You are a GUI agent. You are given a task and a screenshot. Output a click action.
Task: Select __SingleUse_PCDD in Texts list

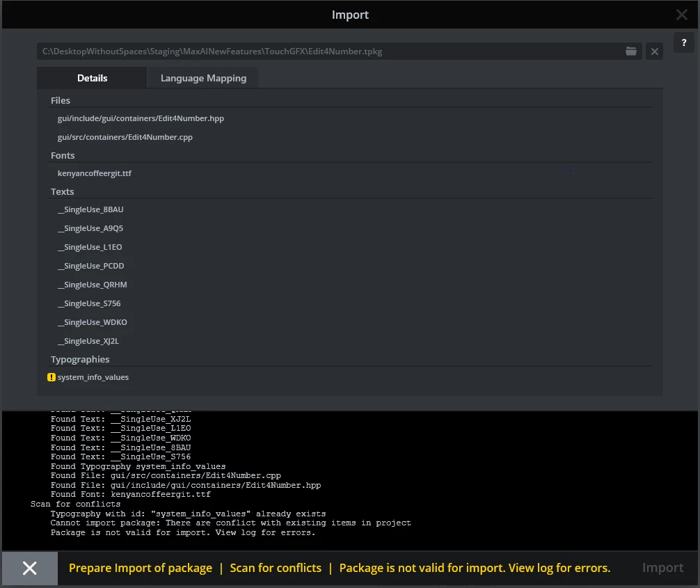[91, 266]
